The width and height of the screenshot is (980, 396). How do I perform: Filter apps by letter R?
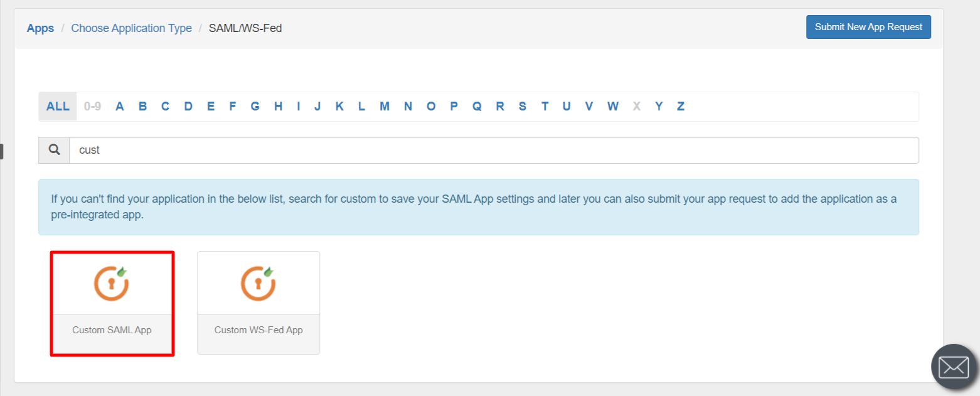click(x=500, y=106)
